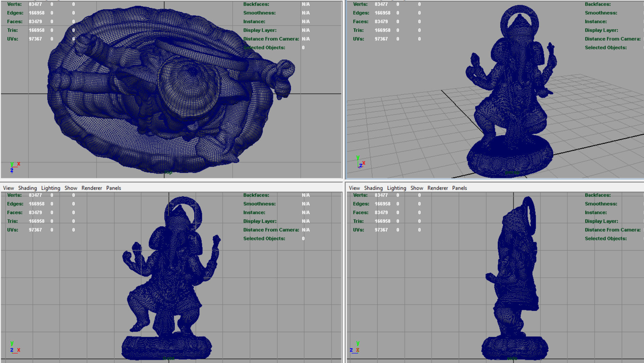Open Renderer menu in front view panel
The height and width of the screenshot is (363, 644).
click(x=92, y=188)
